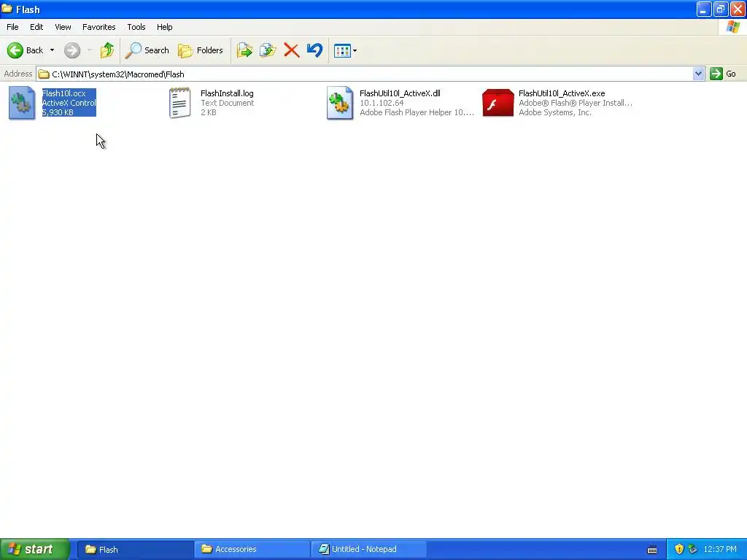
Task: Open the Help menu
Action: 165,27
